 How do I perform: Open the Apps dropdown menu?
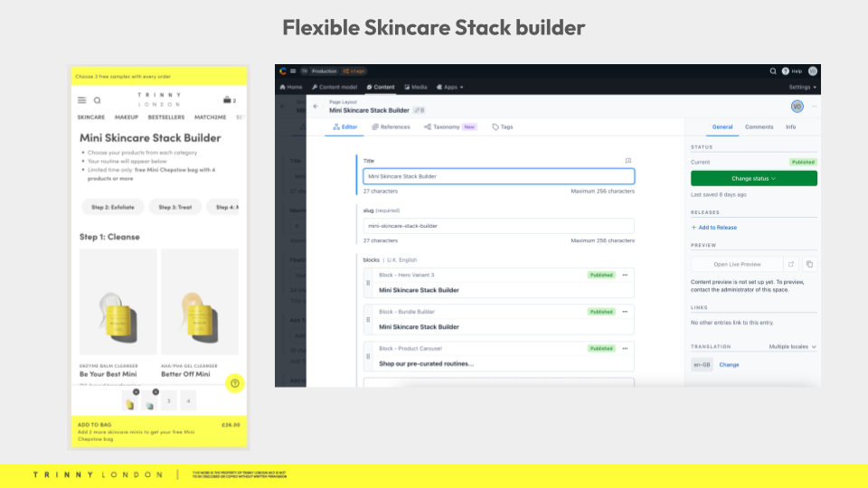tap(450, 87)
